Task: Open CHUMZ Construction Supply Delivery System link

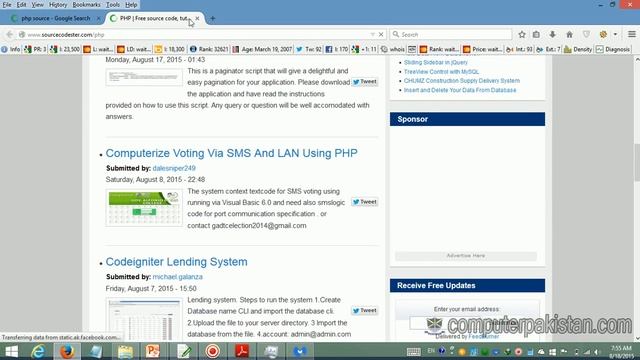Action: pos(462,81)
